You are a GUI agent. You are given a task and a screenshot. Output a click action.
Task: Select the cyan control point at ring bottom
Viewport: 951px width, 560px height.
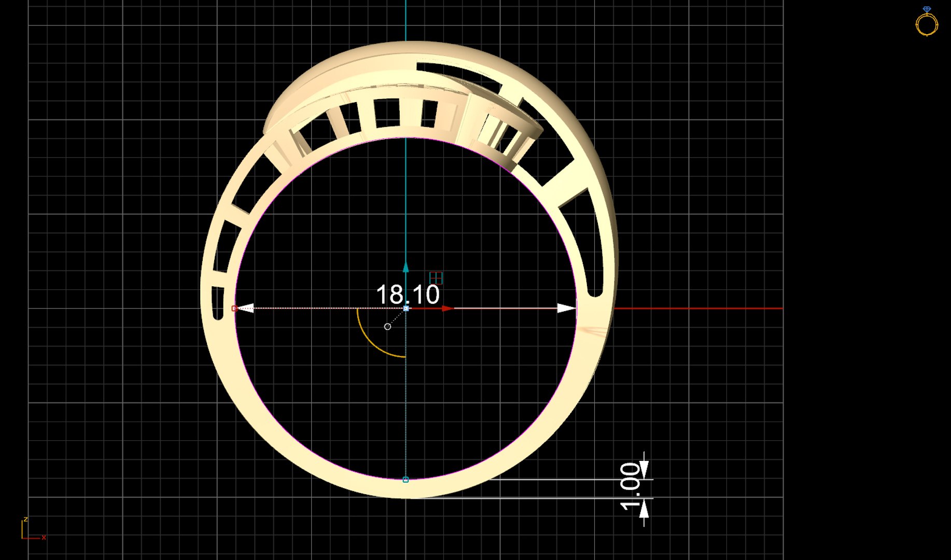[x=405, y=480]
